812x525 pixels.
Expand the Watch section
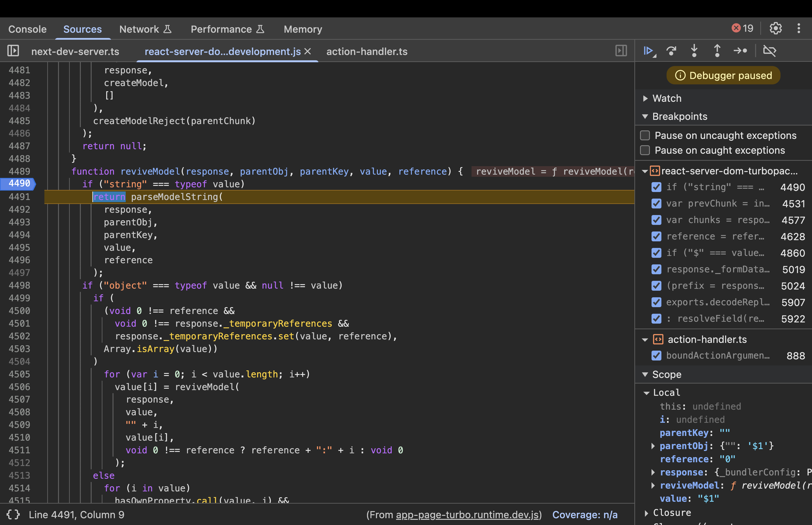645,98
